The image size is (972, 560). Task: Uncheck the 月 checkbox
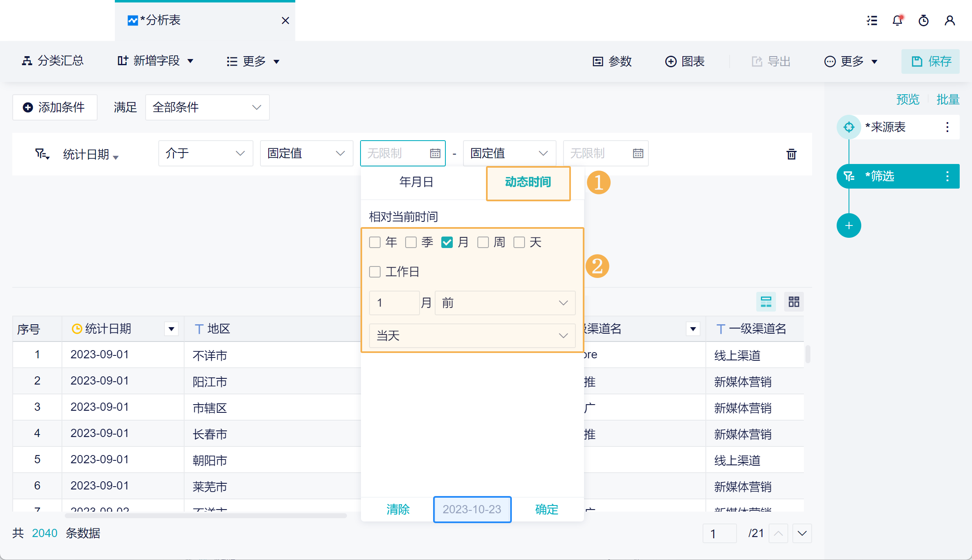447,242
